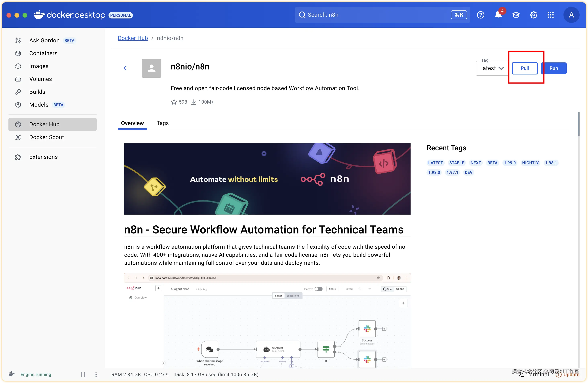Switch to the Tags tab
The height and width of the screenshot is (383, 588).
click(x=162, y=123)
